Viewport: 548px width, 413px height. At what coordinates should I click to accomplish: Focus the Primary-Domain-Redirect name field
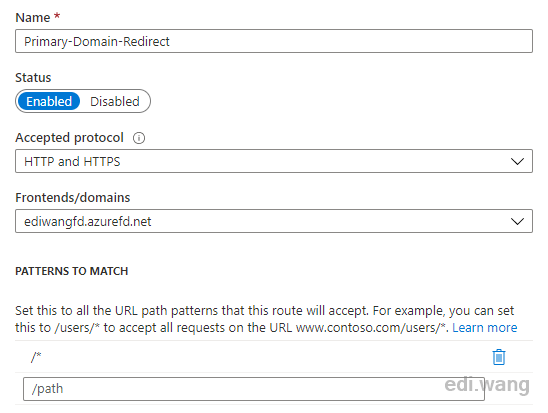(274, 41)
